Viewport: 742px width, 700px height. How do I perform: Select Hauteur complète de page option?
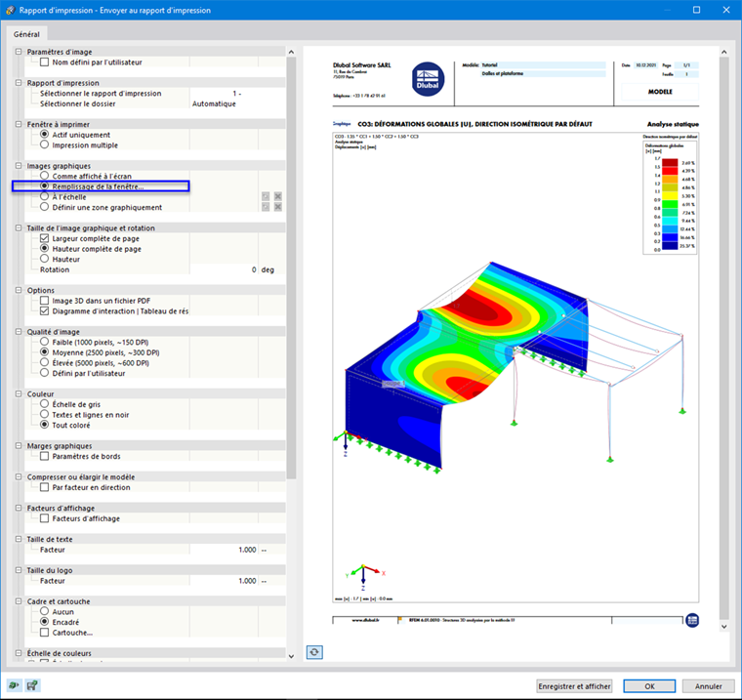click(45, 249)
